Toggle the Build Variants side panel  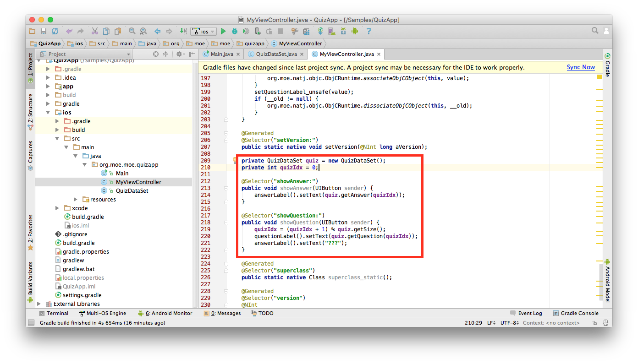[x=30, y=282]
